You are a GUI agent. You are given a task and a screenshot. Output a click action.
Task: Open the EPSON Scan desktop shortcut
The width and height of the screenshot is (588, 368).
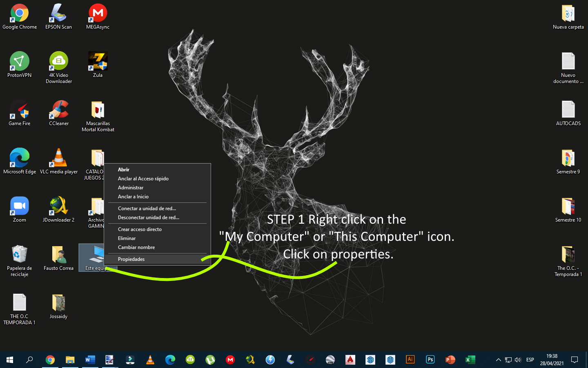[x=58, y=16]
